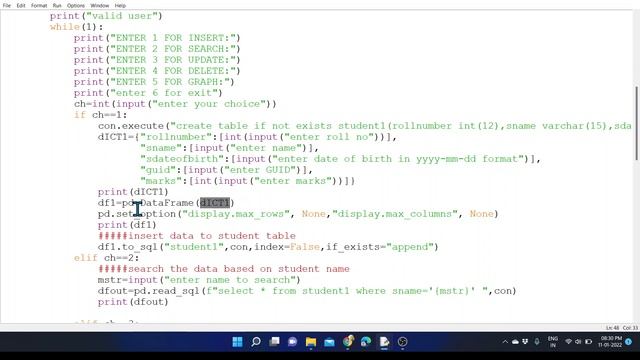Screen dimensions: 640x360
Task: Open Google Chrome from the taskbar
Action: coord(348,342)
